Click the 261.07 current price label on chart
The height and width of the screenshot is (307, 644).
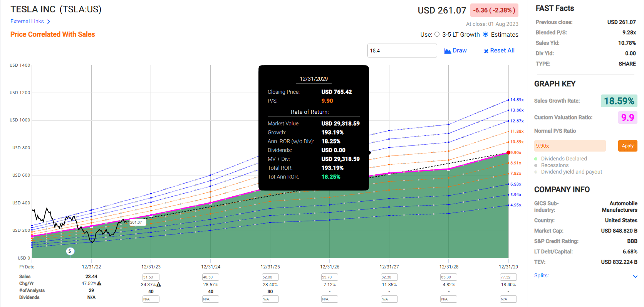point(137,223)
